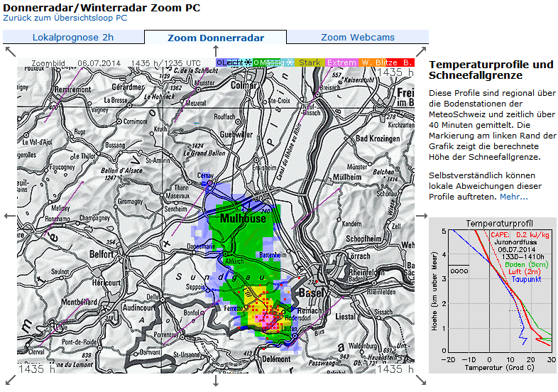Click the Taupunkt legend entry in chart
Screen dimensions: 558x392
click(x=526, y=280)
